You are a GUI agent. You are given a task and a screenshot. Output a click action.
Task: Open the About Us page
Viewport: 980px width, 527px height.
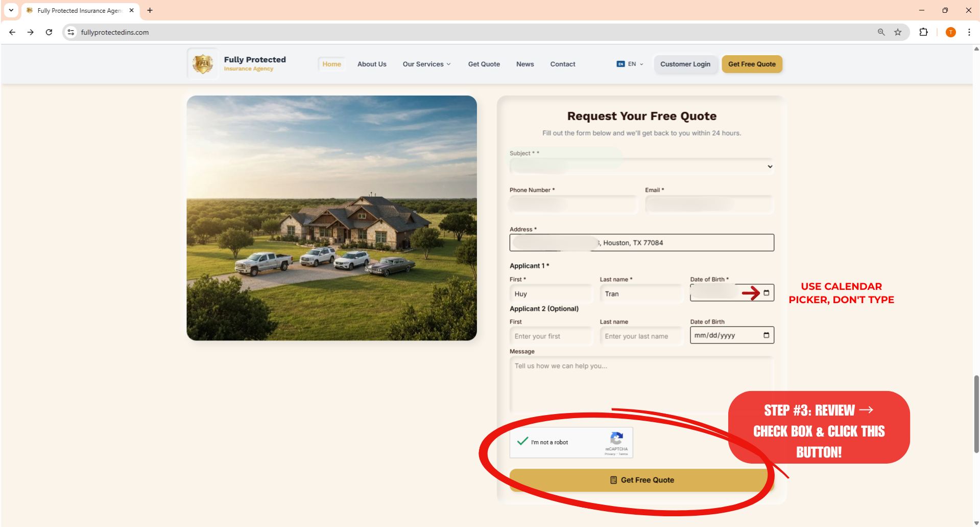[372, 64]
